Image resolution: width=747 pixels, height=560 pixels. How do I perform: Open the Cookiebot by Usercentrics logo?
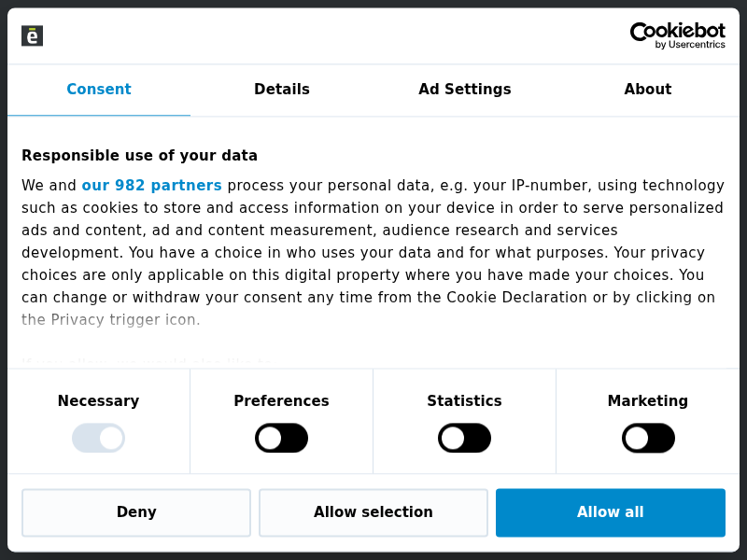pos(677,35)
